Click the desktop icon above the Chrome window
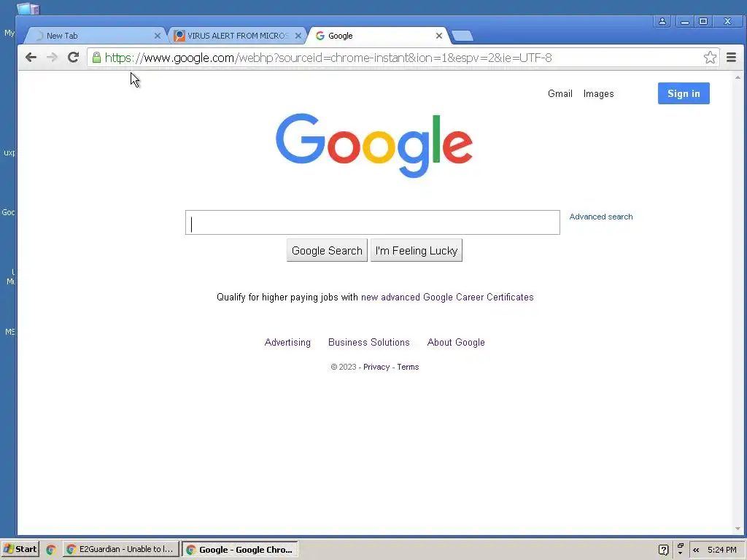Screen dimensions: 747x560 click(x=28, y=8)
